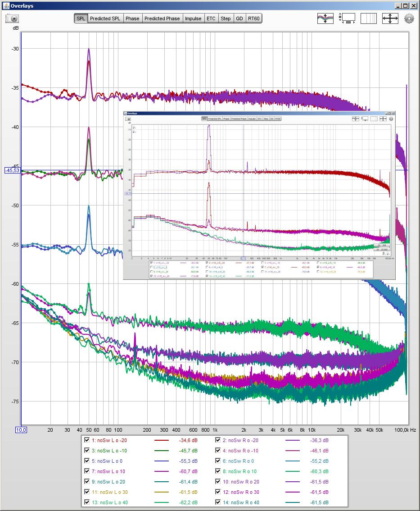Open the Predicted Phase tab

click(x=162, y=18)
